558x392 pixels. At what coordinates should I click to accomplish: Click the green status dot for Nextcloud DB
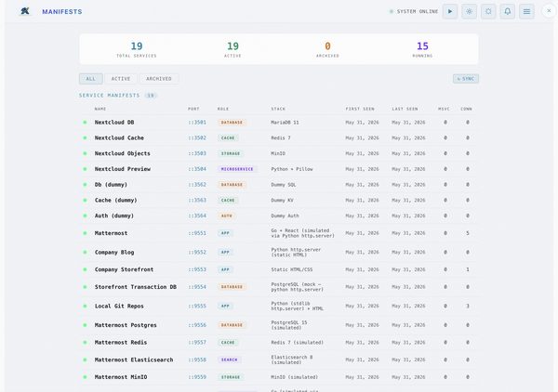[85, 123]
